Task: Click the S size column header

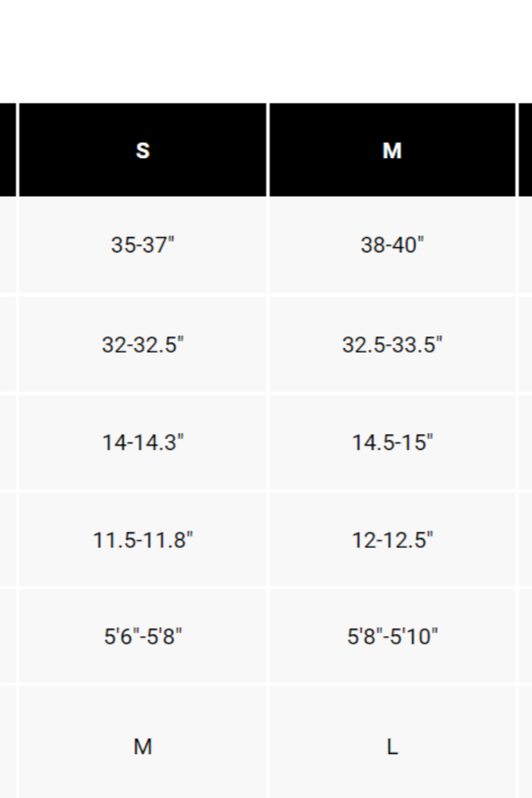Action: [143, 150]
